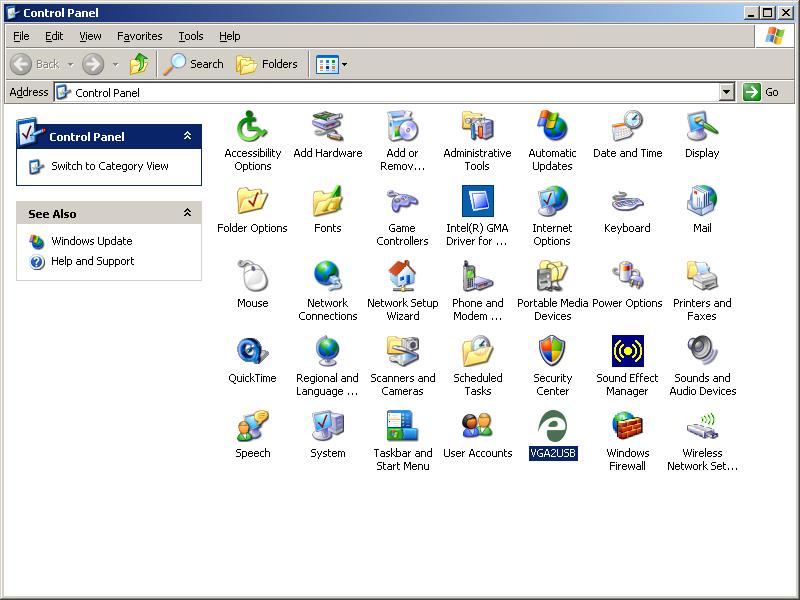Expand the Address bar dropdown
800x600 pixels.
[727, 92]
